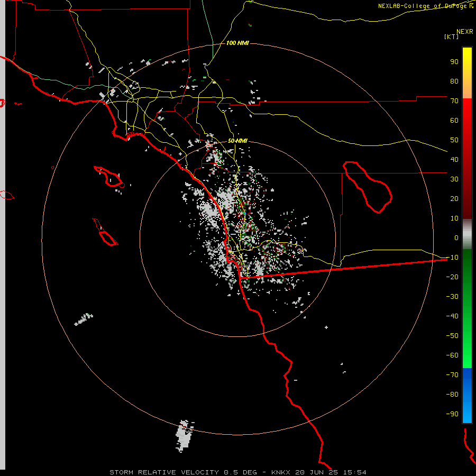Screen dimensions: 476x476
Task: Click the gray echo blob below the 100 NMI ring
Action: (184, 436)
